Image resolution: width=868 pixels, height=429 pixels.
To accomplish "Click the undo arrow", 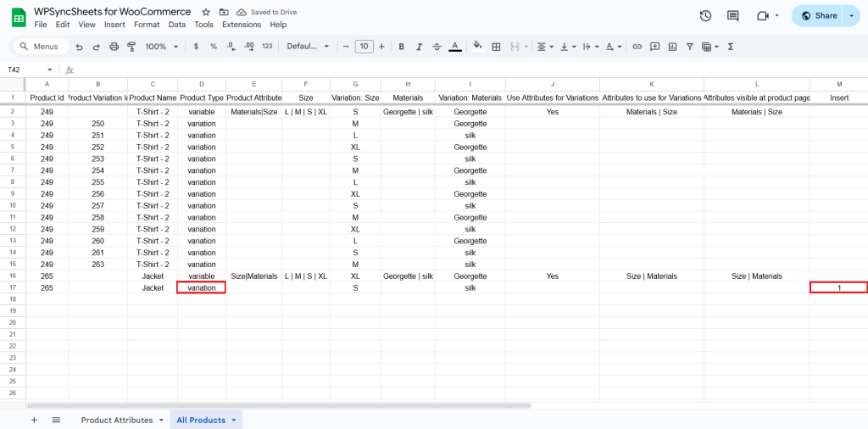I will pos(79,47).
